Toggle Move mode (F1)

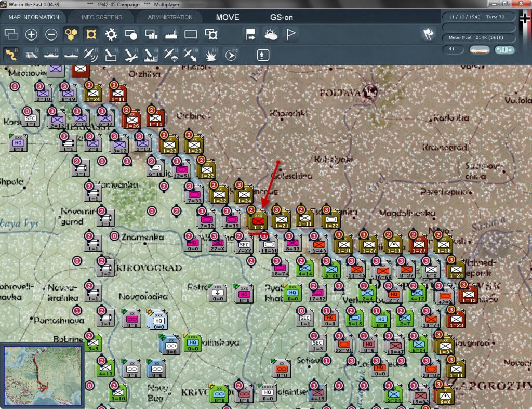coord(11,55)
